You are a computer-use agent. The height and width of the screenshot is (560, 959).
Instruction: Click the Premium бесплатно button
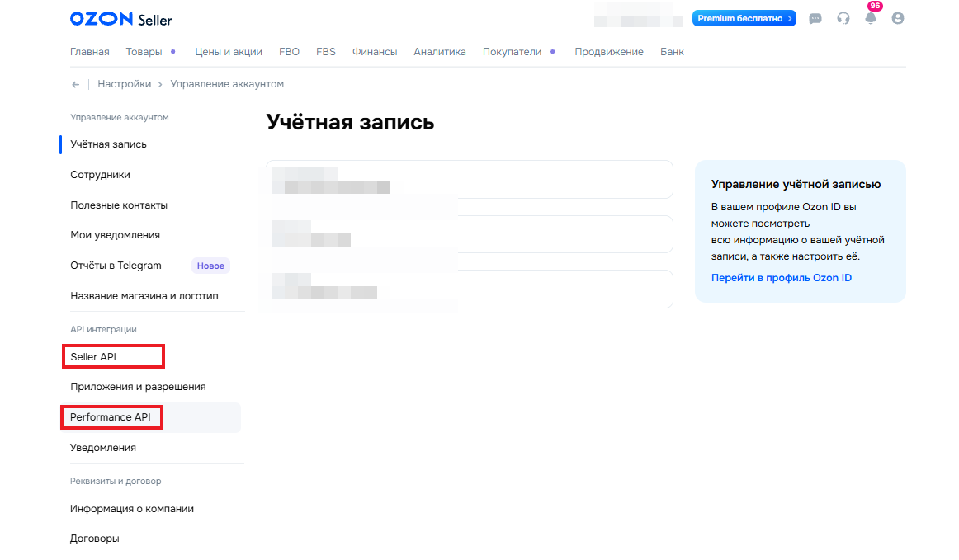click(x=744, y=18)
